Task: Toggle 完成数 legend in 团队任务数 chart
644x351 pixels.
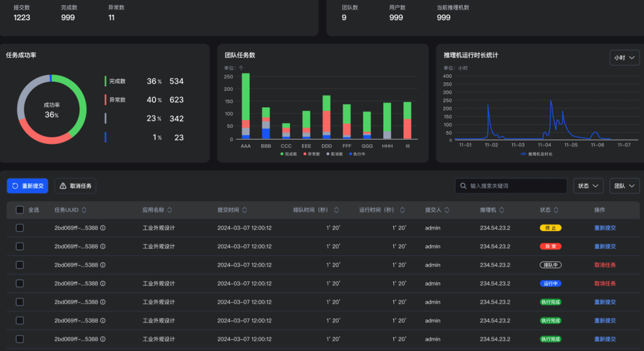Action: (x=288, y=154)
